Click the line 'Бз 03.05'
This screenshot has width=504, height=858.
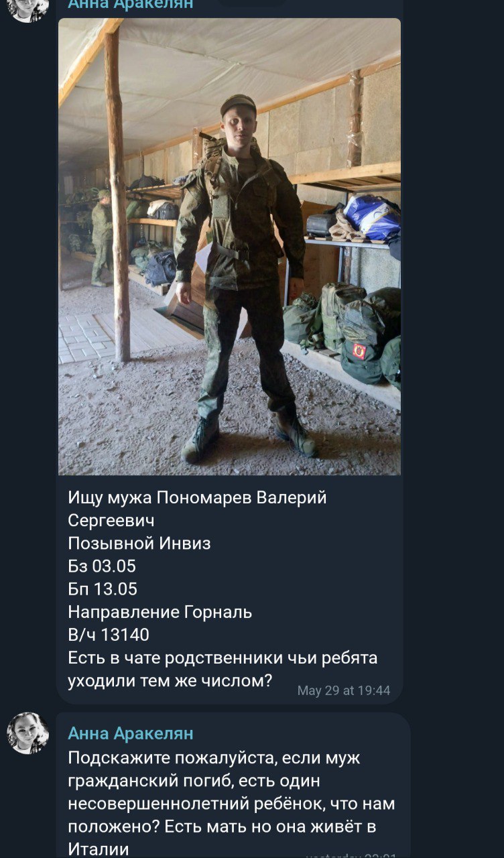tap(102, 566)
